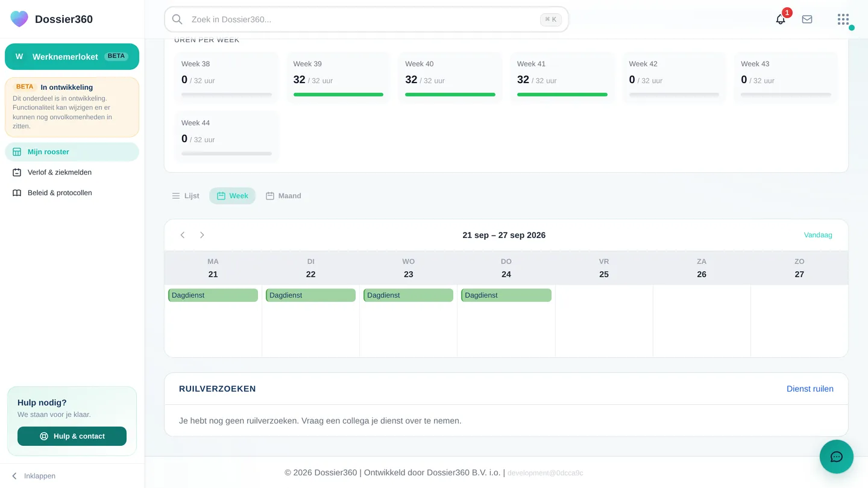Jump to Vandaag in calendar
868x488 pixels.
click(818, 235)
